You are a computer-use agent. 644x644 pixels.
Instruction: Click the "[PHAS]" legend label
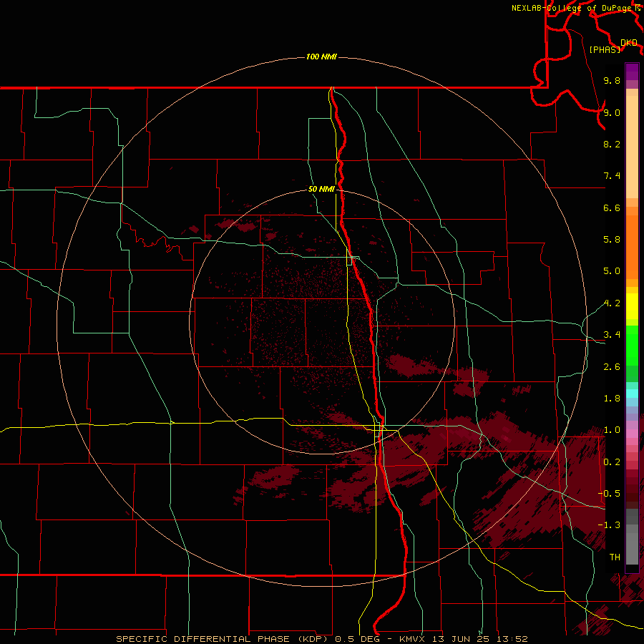pyautogui.click(x=605, y=49)
